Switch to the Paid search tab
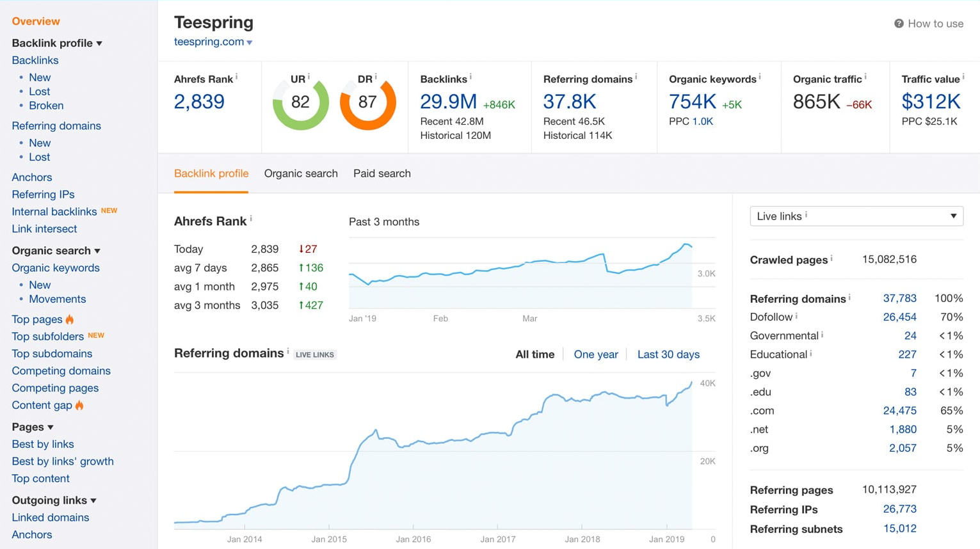This screenshot has width=980, height=549. pos(382,173)
